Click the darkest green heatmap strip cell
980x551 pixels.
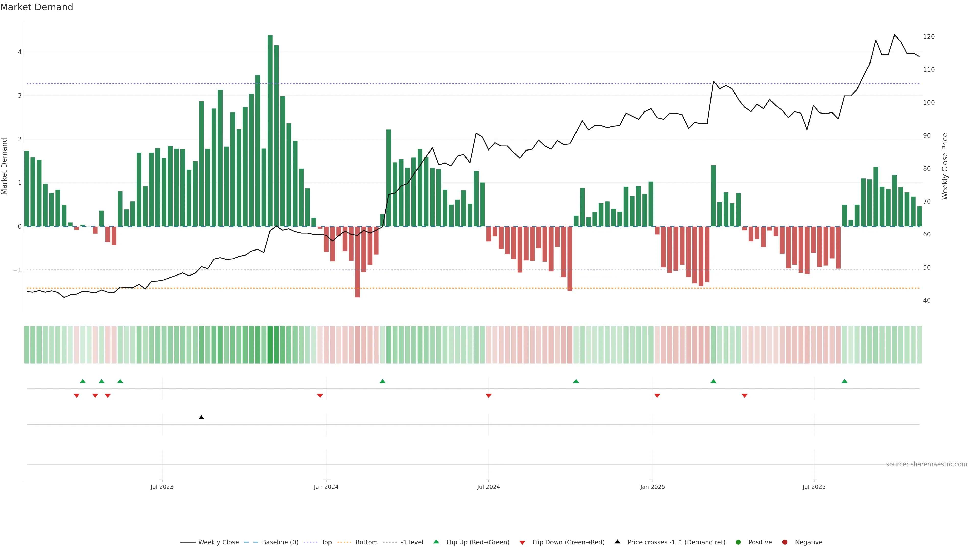point(270,345)
